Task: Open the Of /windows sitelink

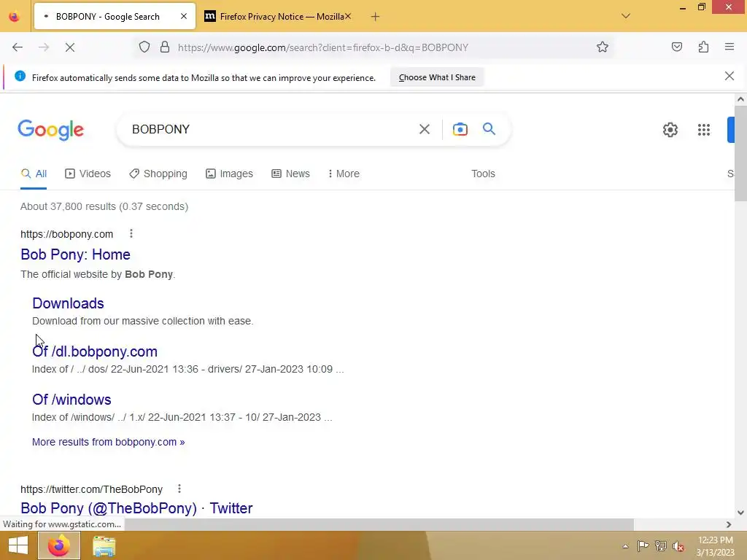Action: coord(71,400)
